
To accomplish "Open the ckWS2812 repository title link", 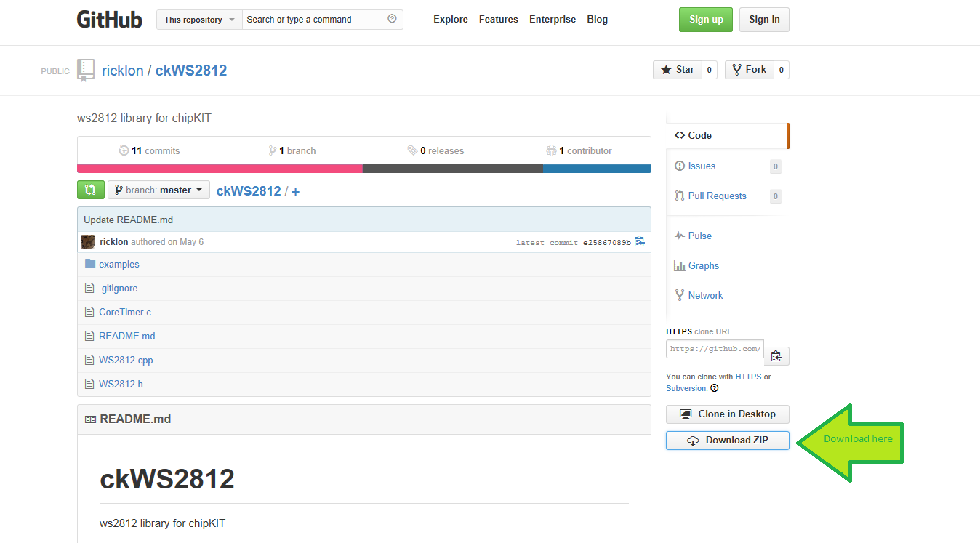I will pos(191,71).
